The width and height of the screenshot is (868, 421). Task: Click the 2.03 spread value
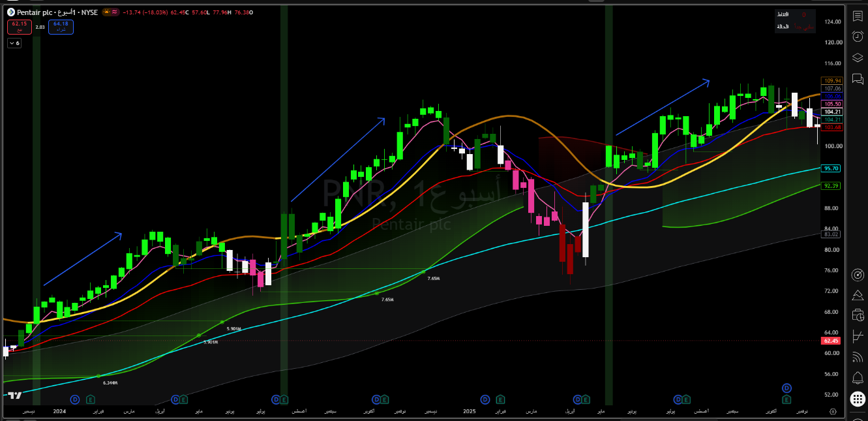coord(40,27)
